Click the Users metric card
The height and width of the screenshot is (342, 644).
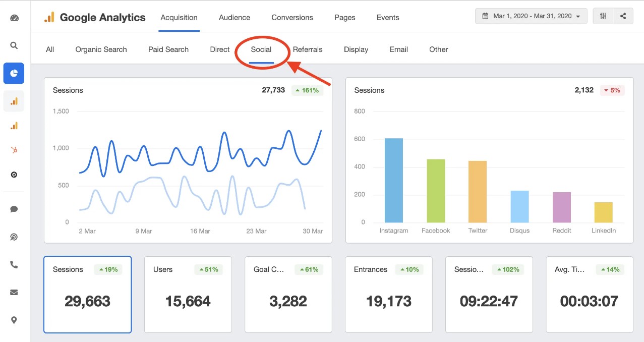pyautogui.click(x=188, y=295)
